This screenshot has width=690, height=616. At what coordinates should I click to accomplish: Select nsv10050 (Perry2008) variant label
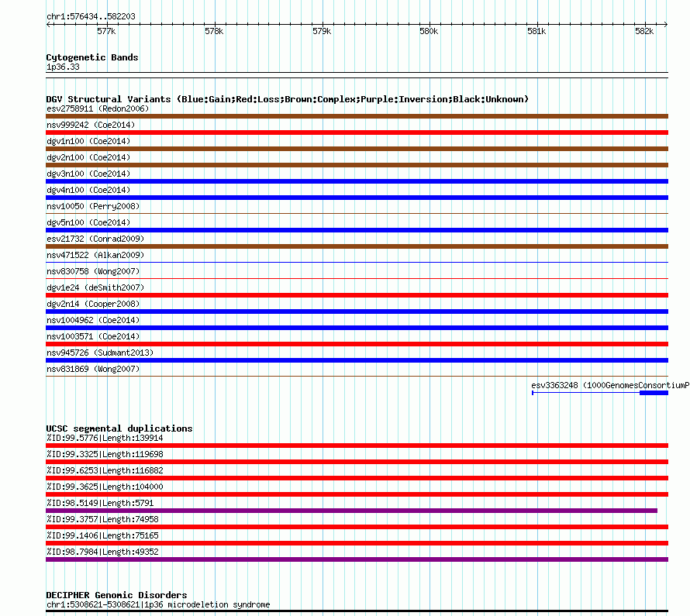(93, 206)
